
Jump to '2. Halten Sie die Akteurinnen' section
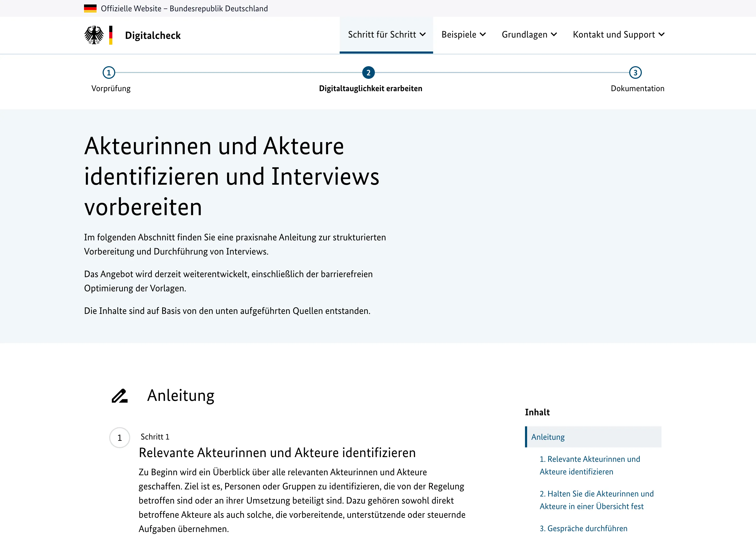click(596, 500)
